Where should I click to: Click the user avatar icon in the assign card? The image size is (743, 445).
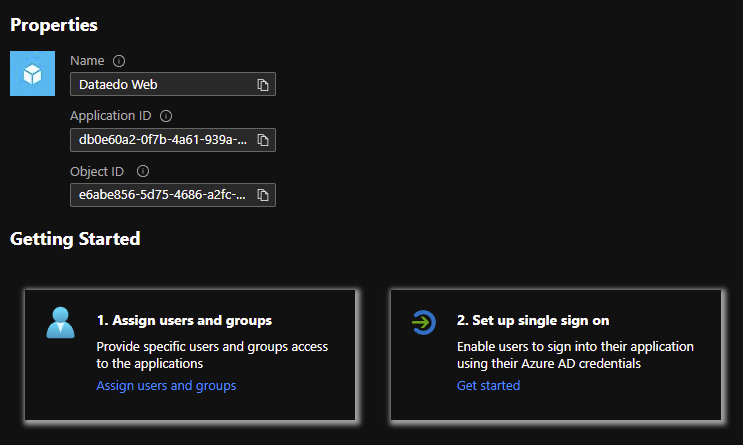(61, 323)
